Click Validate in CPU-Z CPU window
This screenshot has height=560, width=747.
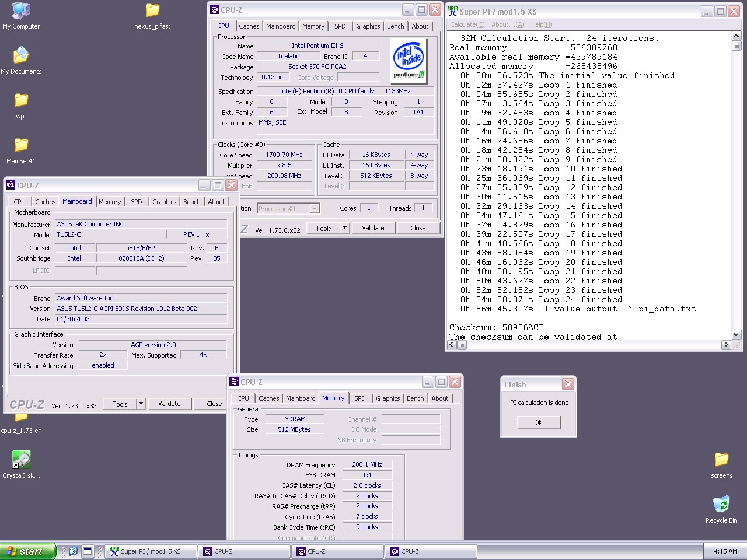pyautogui.click(x=373, y=228)
